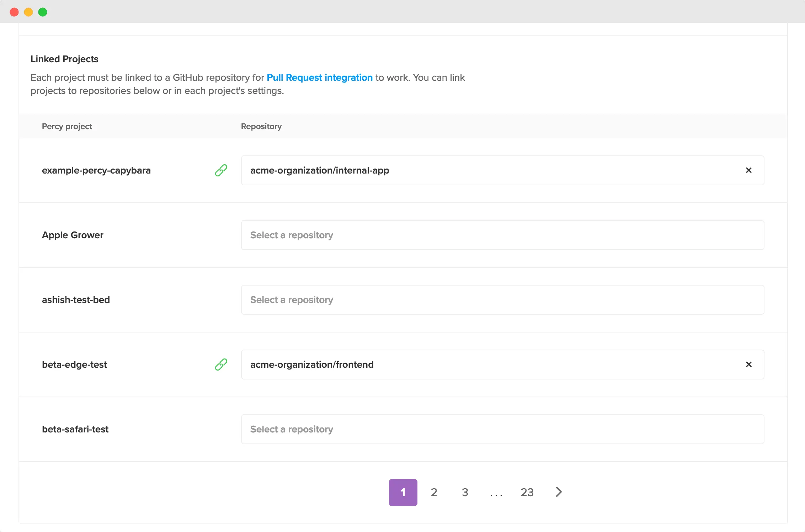Screen dimensions: 805x532
Task: Go to page 2 of projects
Action: (x=434, y=492)
